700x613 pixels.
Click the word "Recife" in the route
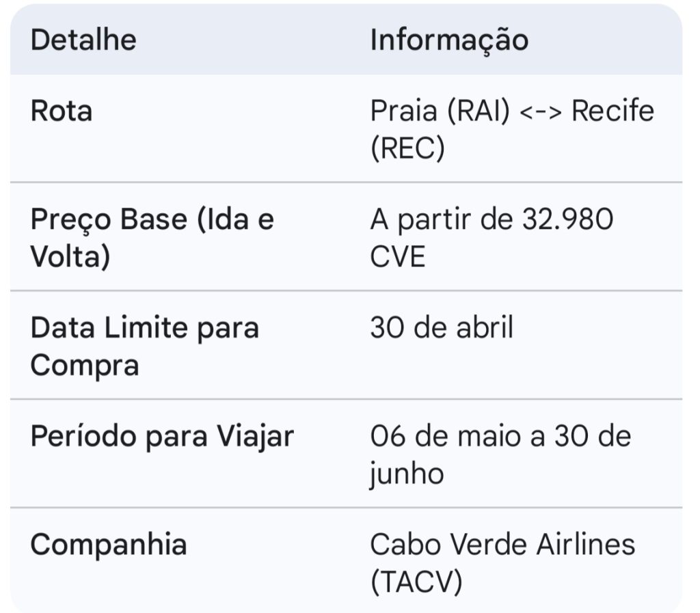point(612,111)
